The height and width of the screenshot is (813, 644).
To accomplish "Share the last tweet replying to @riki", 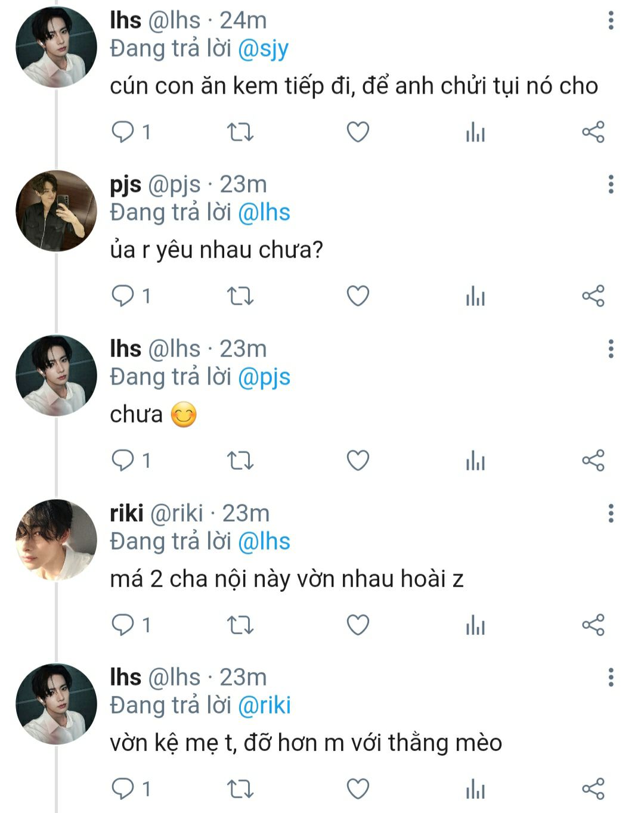I will 593,789.
